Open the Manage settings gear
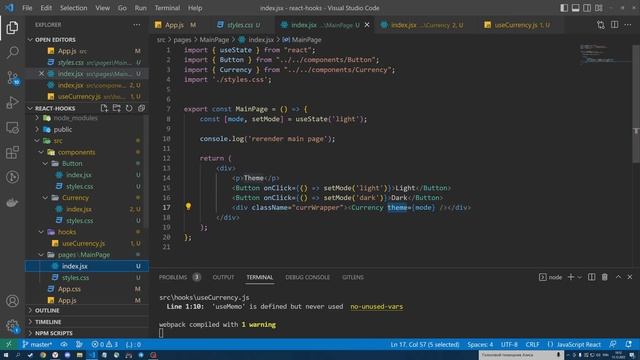The image size is (640, 360). click(12, 326)
